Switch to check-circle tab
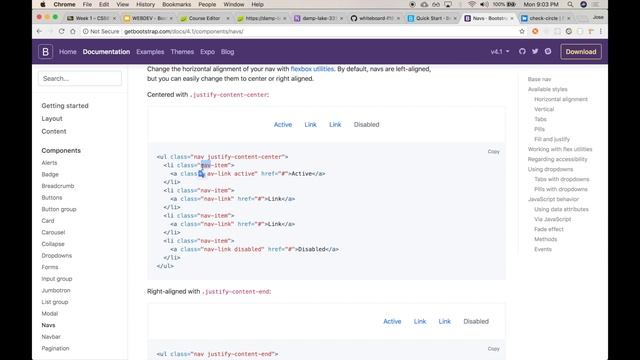The width and height of the screenshot is (640, 360). pyautogui.click(x=545, y=18)
